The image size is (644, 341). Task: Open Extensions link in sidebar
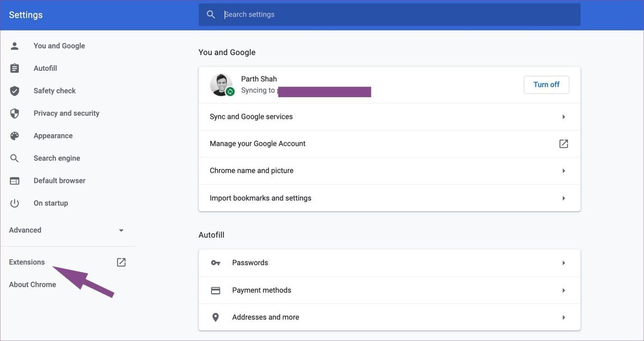(27, 262)
